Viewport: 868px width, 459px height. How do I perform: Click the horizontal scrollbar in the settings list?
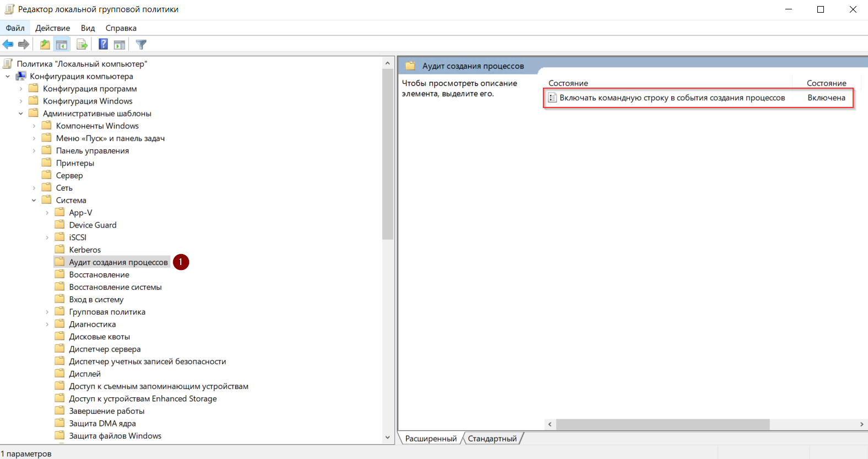click(662, 424)
